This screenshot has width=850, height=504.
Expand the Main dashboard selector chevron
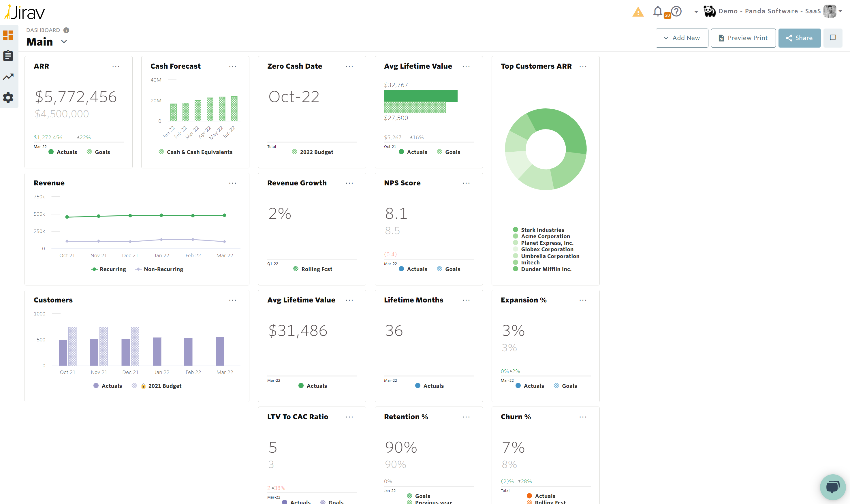[64, 42]
